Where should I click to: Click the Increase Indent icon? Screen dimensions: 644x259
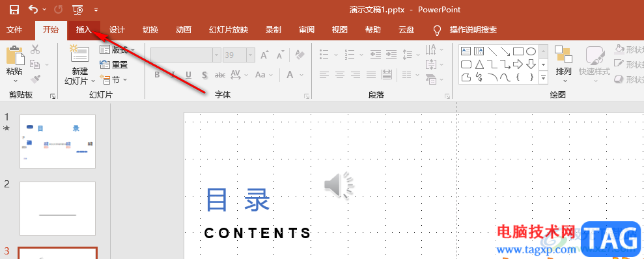click(x=391, y=54)
